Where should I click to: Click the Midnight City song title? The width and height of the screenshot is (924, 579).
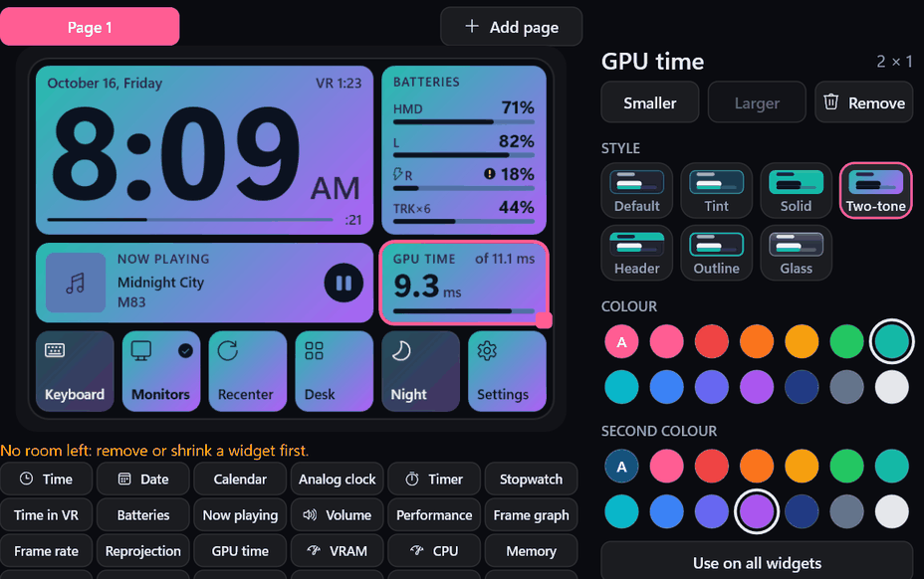[x=160, y=283]
